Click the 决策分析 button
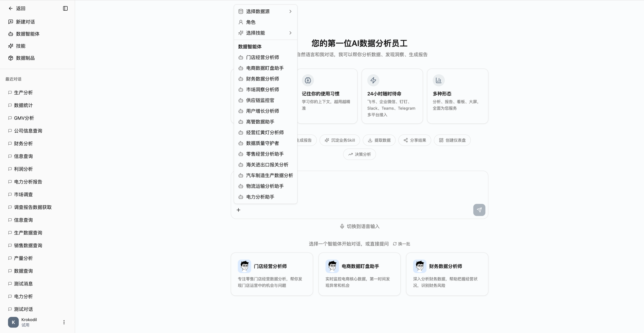The width and height of the screenshot is (644, 333). pyautogui.click(x=359, y=154)
